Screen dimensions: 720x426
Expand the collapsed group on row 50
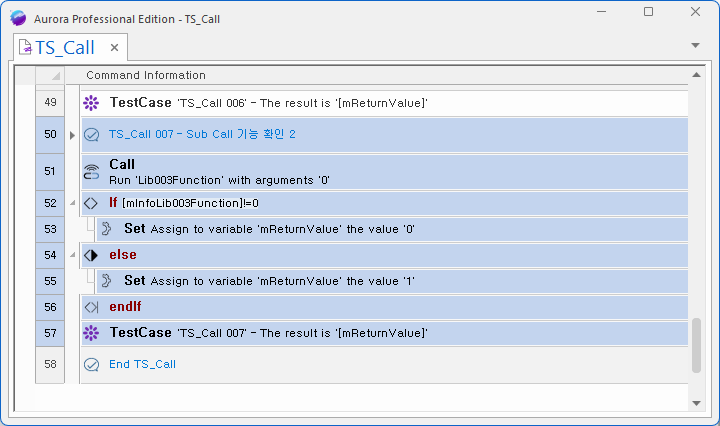(72, 135)
